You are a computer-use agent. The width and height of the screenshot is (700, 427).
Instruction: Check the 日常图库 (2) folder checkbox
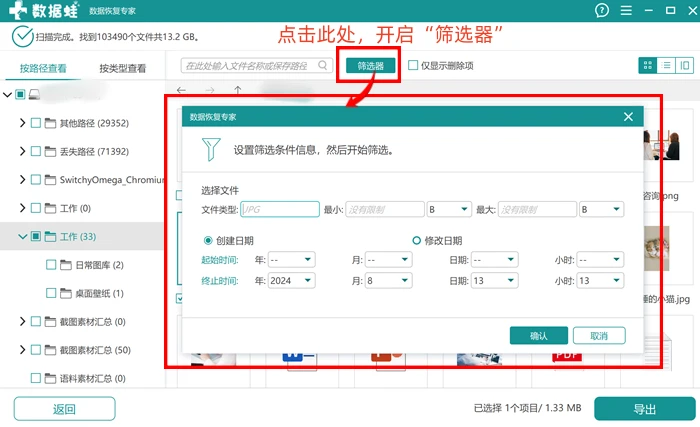point(51,265)
